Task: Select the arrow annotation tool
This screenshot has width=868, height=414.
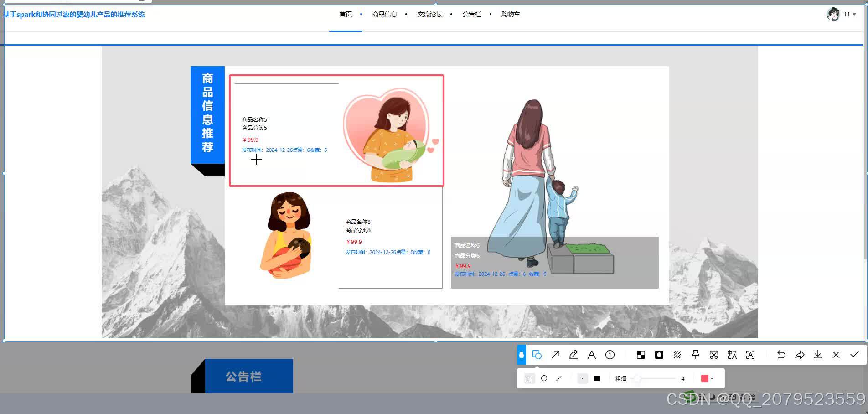Action: point(555,354)
